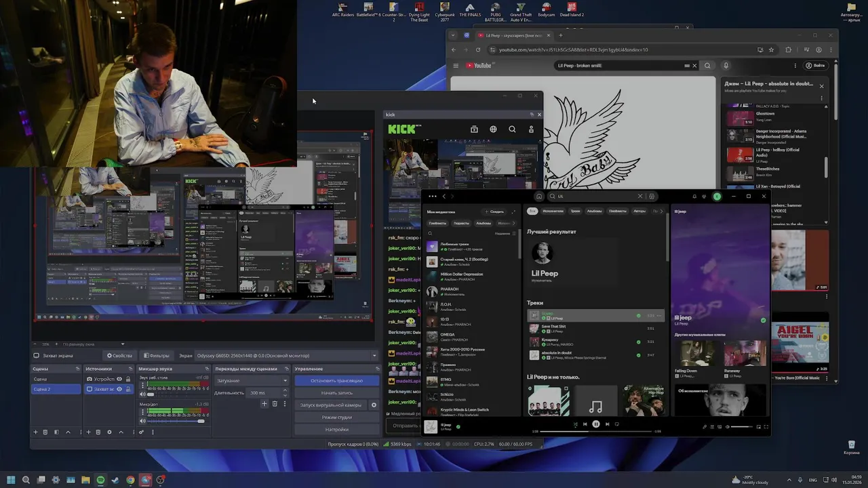Image resolution: width=868 pixels, height=488 pixels.
Task: Open the OBS preview scaling dropdown По размеру окна
Action: [92, 344]
